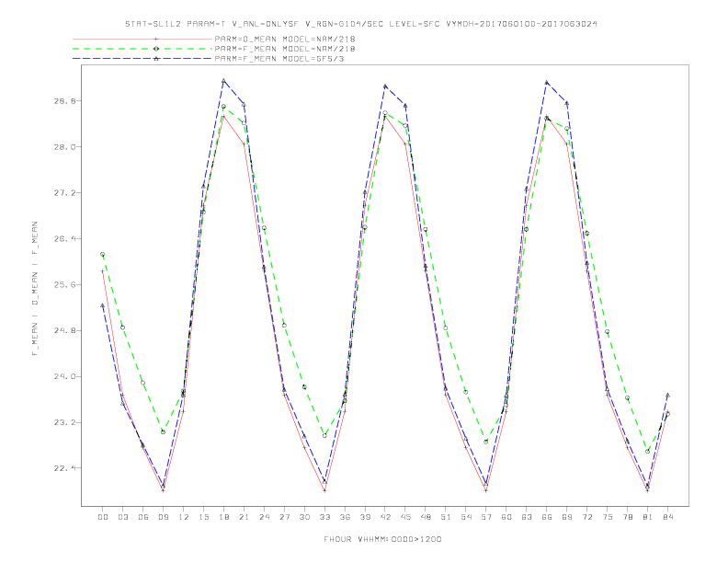Image resolution: width=728 pixels, height=563 pixels.
Task: Click x-axis tick label 21
Action: pyautogui.click(x=244, y=517)
